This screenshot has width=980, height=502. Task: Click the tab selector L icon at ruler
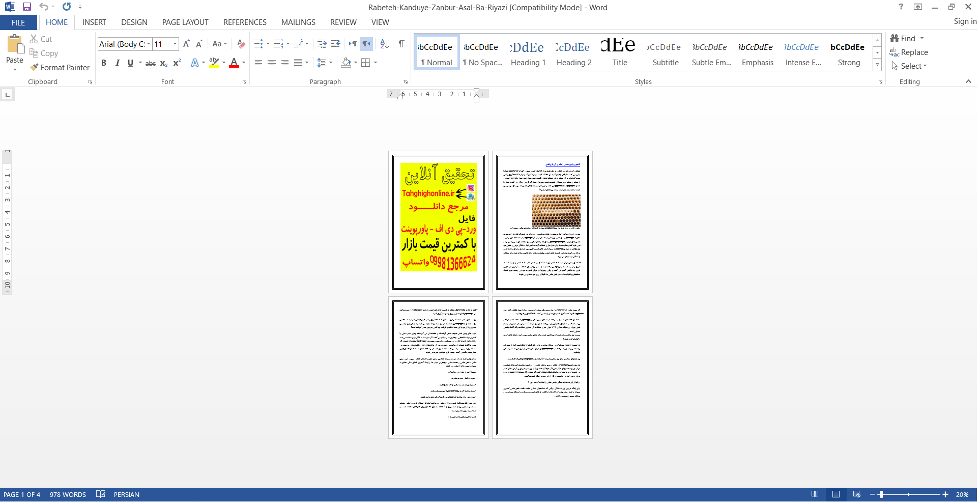click(7, 95)
